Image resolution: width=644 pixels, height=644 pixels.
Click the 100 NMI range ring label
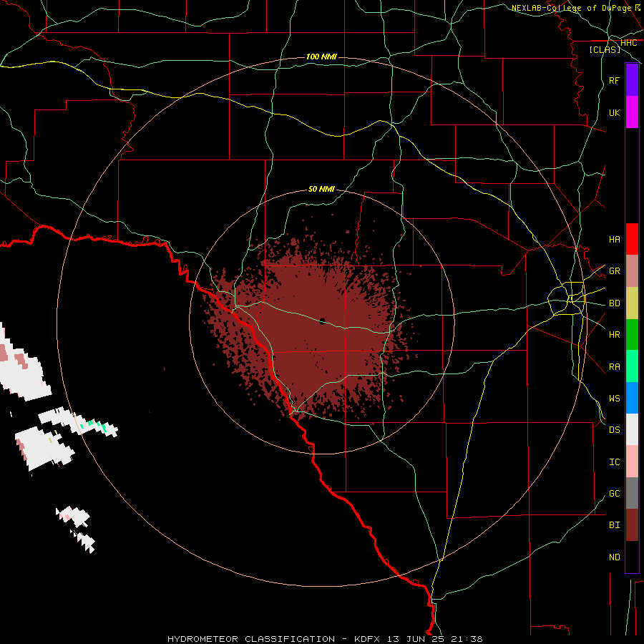[321, 57]
